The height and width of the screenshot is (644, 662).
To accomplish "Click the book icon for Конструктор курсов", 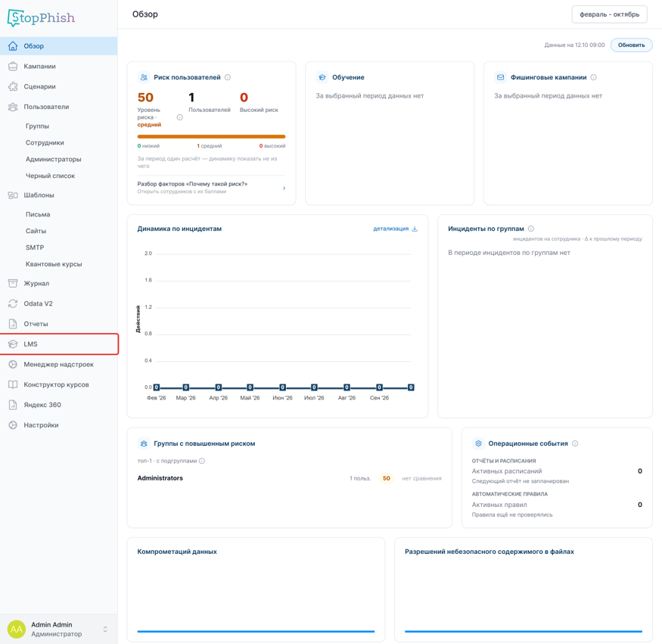I will pyautogui.click(x=13, y=384).
